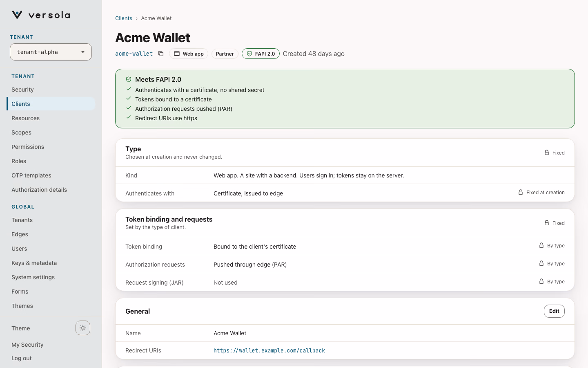Image resolution: width=588 pixels, height=368 pixels.
Task: Click the Fixed lock icon in Token binding card
Action: tap(547, 223)
